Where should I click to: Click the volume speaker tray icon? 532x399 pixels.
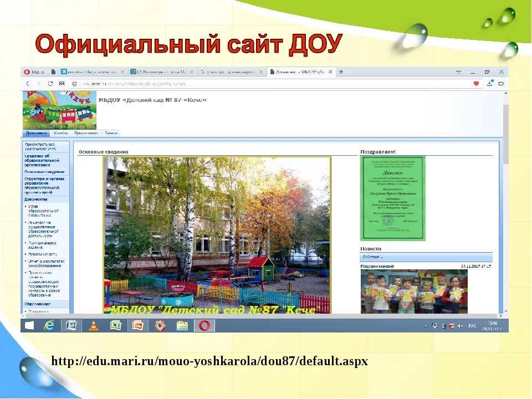[460, 326]
